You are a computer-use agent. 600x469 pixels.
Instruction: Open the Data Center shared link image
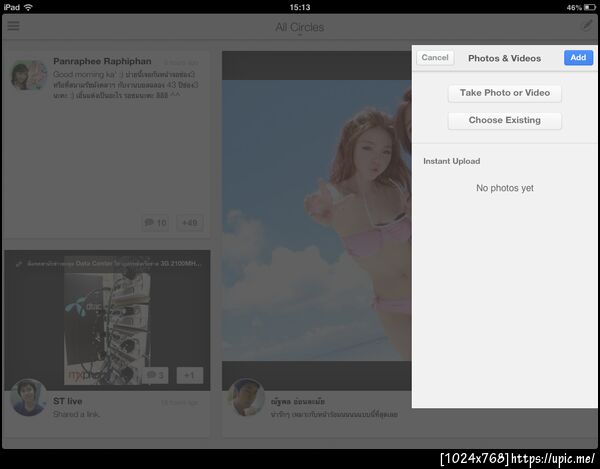pyautogui.click(x=107, y=320)
